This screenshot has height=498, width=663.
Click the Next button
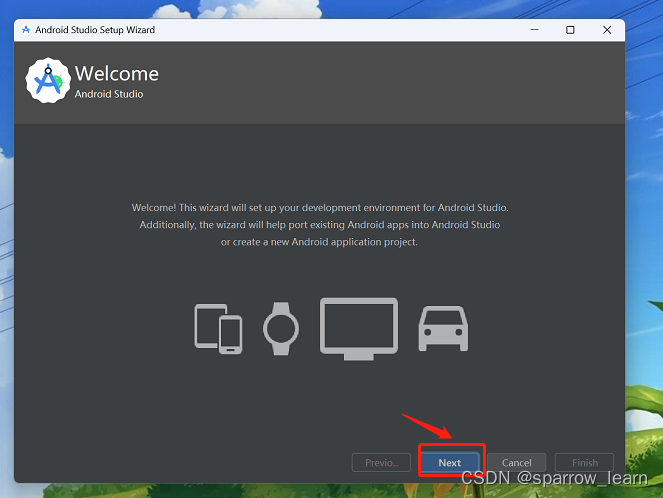(450, 462)
